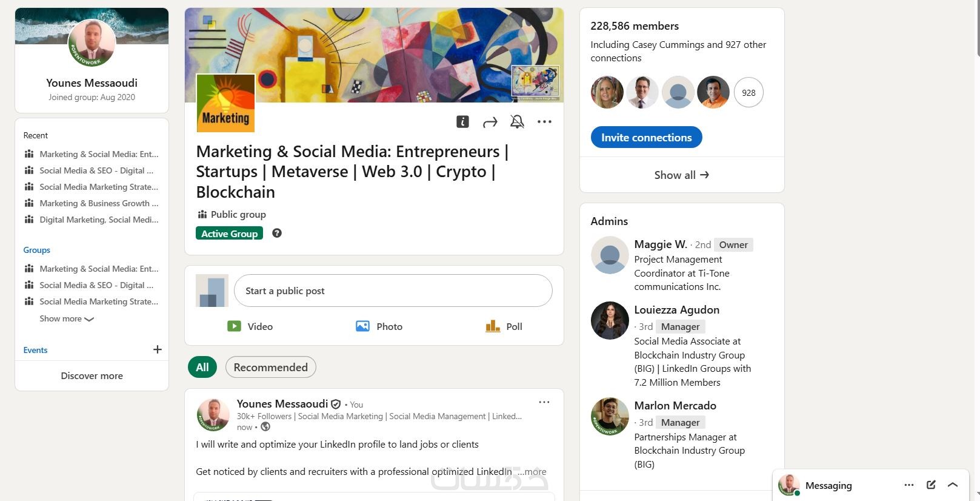Compose new message icon in Messaging
Image resolution: width=980 pixels, height=501 pixels.
(931, 485)
